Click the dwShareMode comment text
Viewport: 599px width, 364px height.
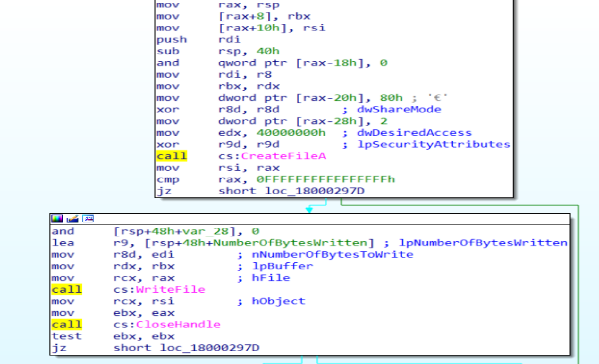(x=399, y=110)
